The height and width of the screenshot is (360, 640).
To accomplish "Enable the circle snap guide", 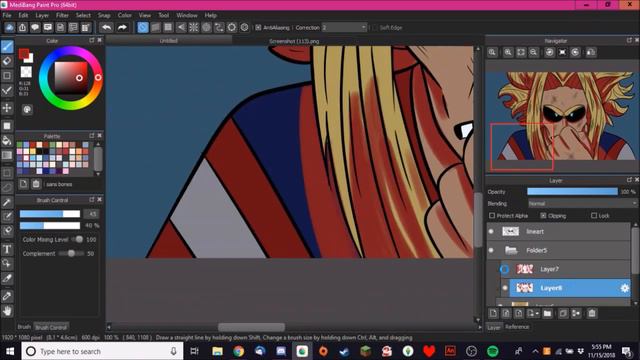I will pyautogui.click(x=207, y=27).
